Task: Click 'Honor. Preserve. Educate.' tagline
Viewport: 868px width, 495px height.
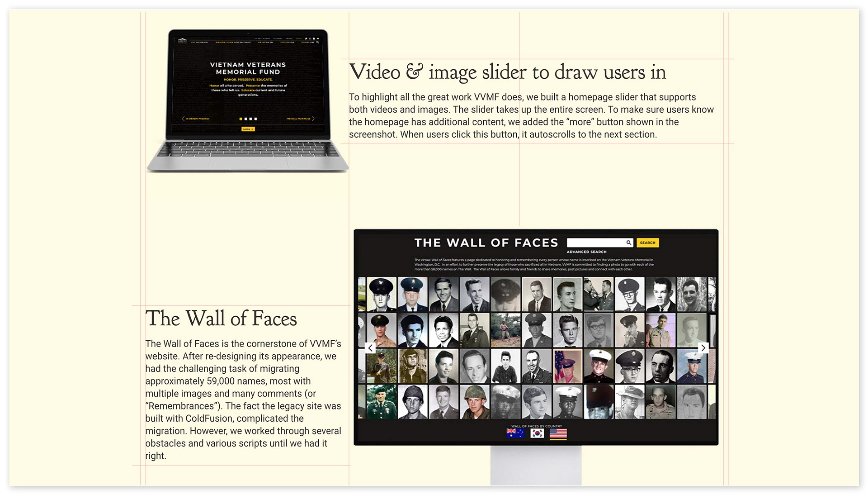Action: (248, 80)
